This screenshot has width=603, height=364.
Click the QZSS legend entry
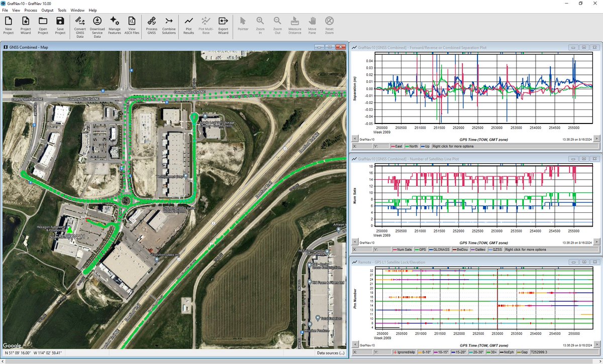tap(495, 249)
